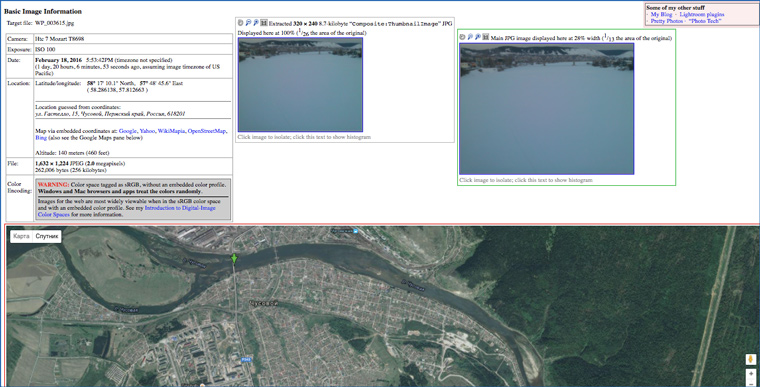Click the first magnifier icon above the extracted thumbnail
Image resolution: width=760 pixels, height=387 pixels.
(248, 23)
